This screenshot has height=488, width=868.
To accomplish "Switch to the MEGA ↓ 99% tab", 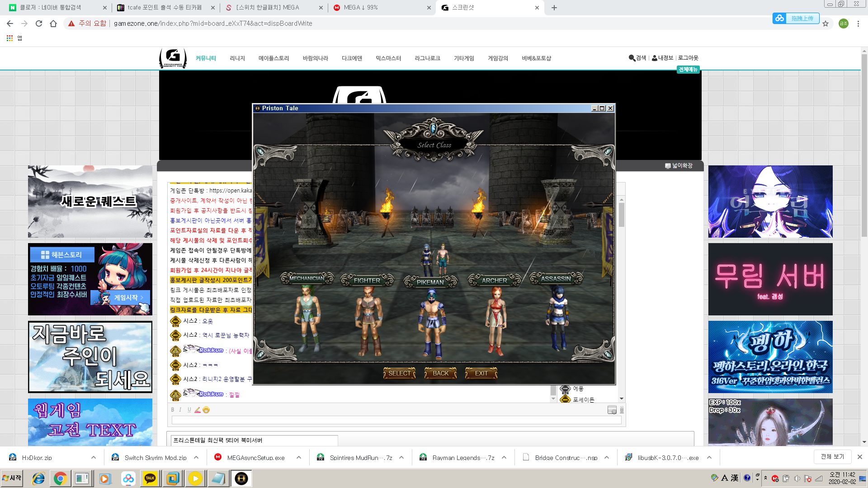I will tap(381, 8).
